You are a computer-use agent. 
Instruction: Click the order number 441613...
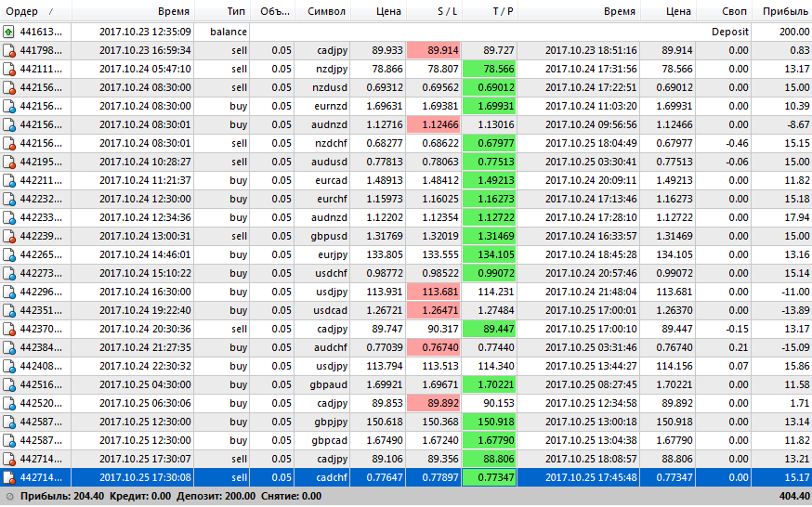41,32
